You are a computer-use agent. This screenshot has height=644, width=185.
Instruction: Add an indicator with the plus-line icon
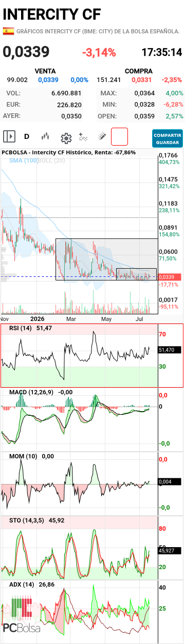click(x=84, y=137)
